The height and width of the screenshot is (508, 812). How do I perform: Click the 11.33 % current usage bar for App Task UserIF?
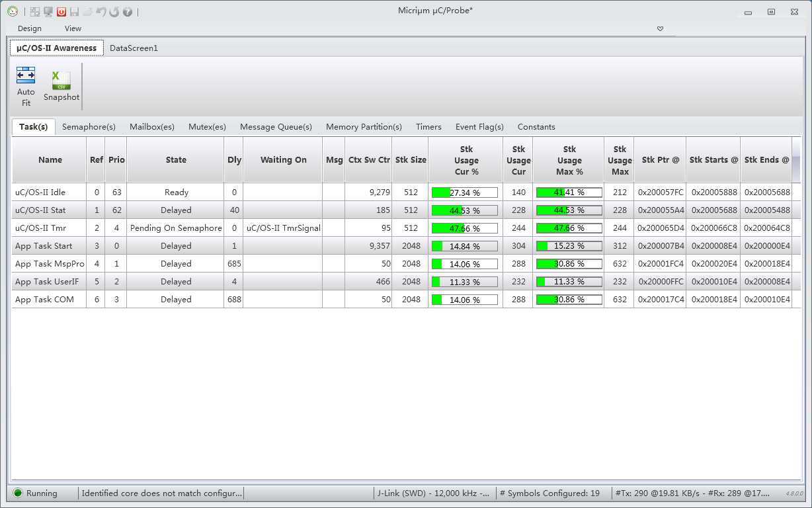[465, 282]
